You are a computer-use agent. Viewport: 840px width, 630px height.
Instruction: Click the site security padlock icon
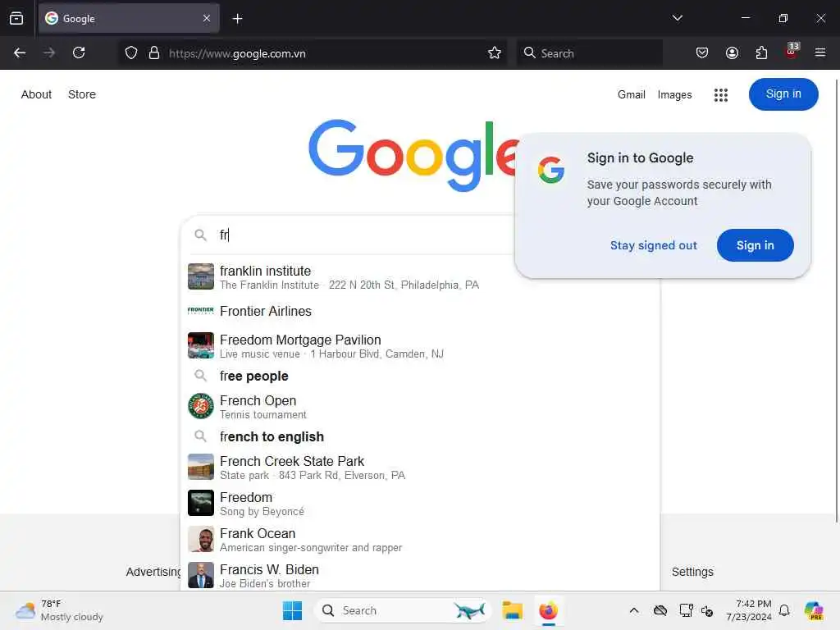pos(154,52)
